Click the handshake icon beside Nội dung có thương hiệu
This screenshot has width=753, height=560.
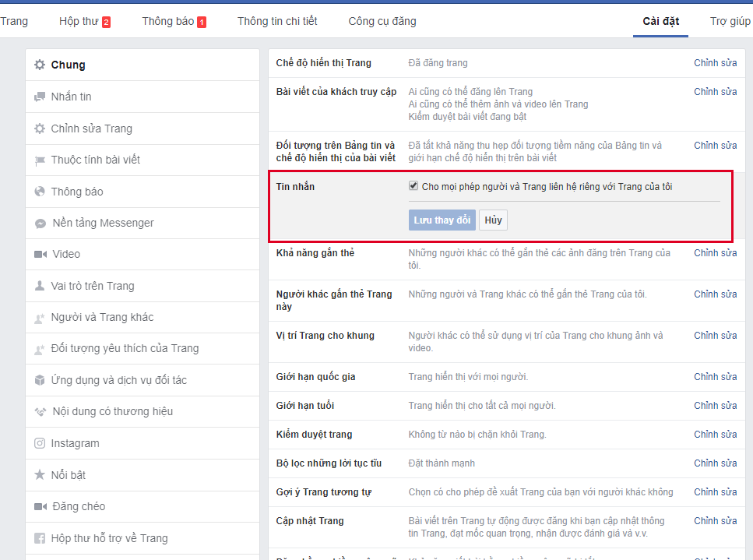(x=40, y=411)
